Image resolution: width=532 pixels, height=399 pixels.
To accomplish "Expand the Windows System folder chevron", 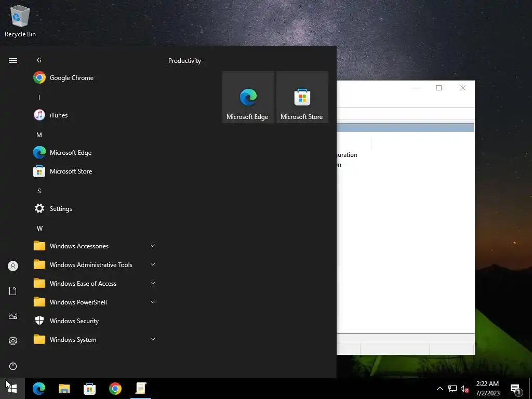I will 153,339.
